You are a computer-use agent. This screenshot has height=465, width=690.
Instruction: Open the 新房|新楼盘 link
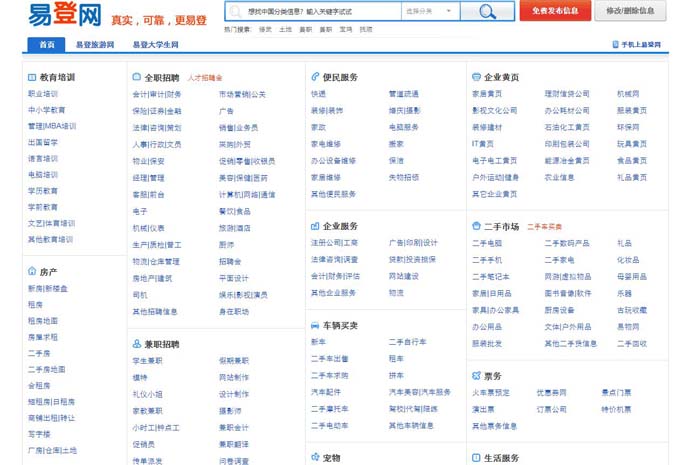point(48,289)
